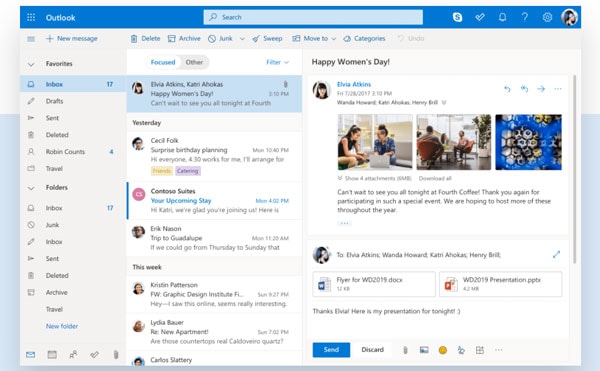Click Sweep in the toolbar
The image size is (600, 371).
pyautogui.click(x=267, y=39)
